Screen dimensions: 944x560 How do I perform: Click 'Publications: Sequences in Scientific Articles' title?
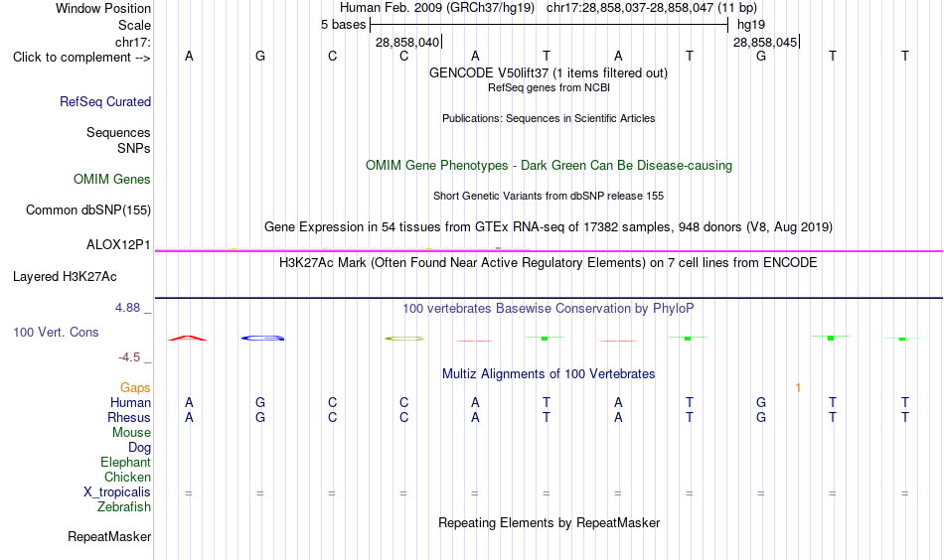(549, 118)
